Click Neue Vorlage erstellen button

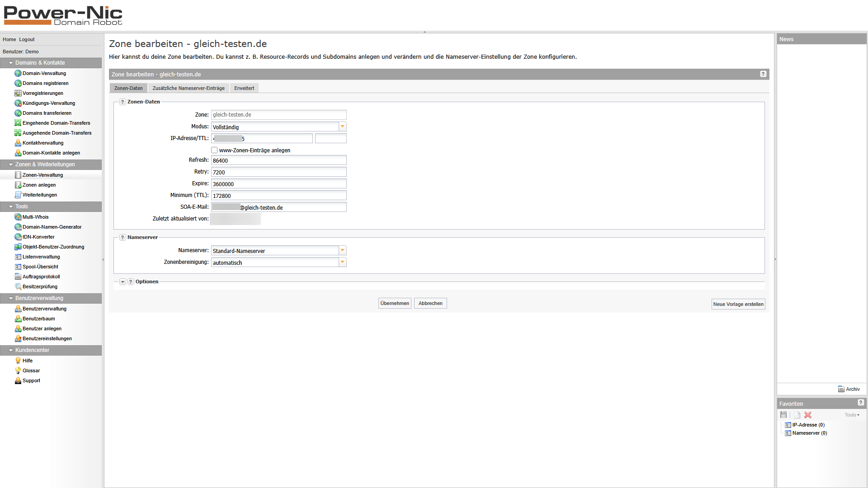click(x=738, y=304)
